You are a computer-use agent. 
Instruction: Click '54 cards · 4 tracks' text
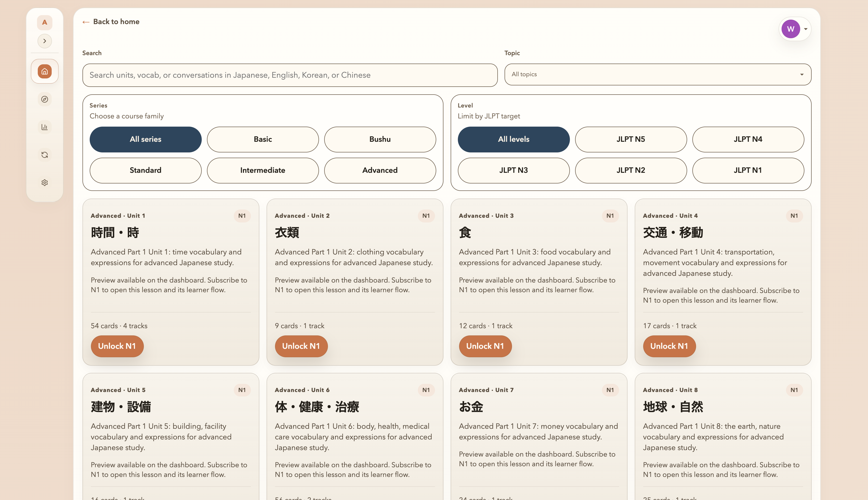pos(119,326)
